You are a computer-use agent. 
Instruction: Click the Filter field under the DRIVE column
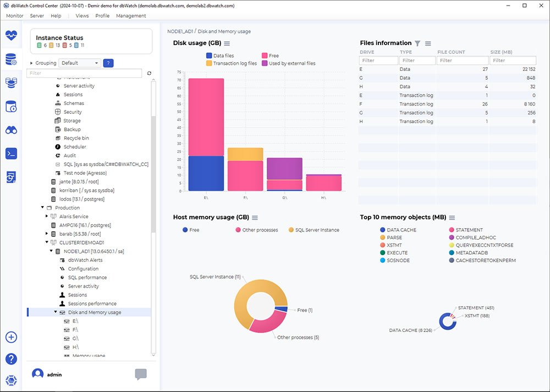pos(378,60)
